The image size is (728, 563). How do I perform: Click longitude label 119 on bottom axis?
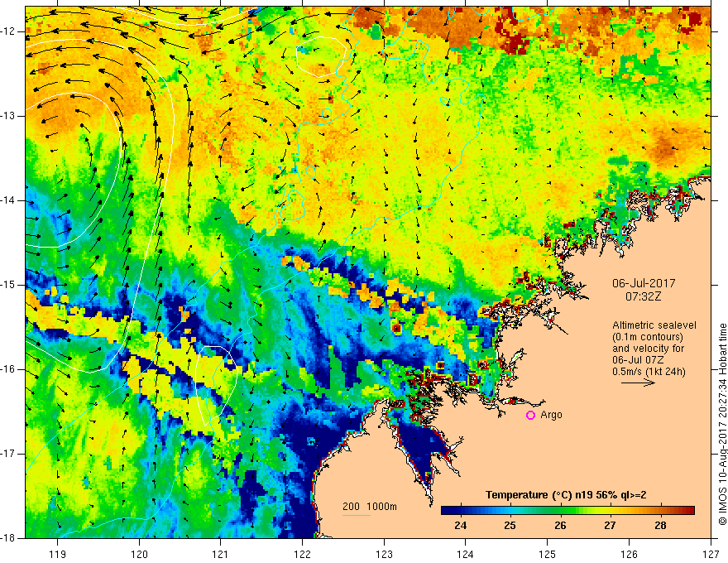(x=58, y=554)
